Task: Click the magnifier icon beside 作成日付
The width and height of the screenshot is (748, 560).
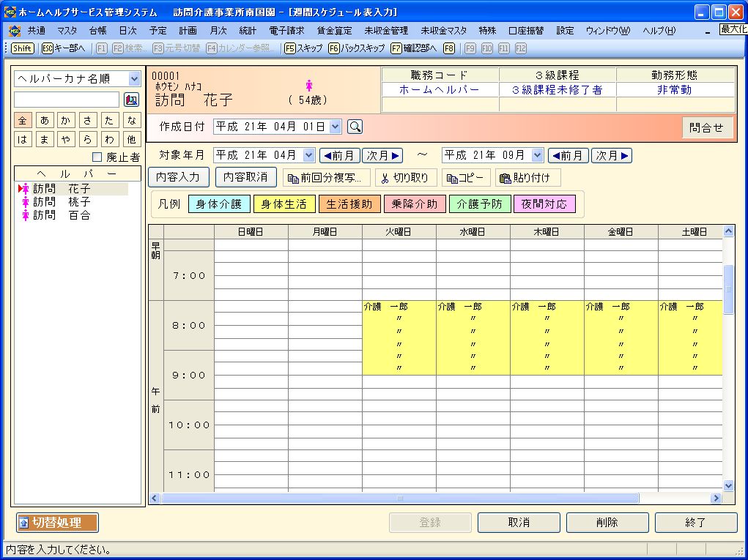Action: coord(355,127)
